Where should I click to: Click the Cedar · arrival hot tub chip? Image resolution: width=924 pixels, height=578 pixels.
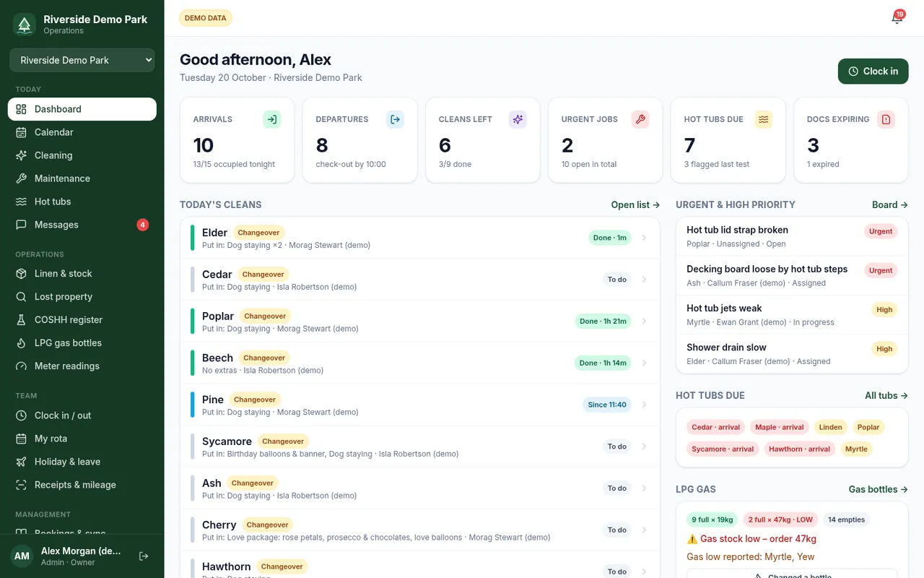pos(716,427)
